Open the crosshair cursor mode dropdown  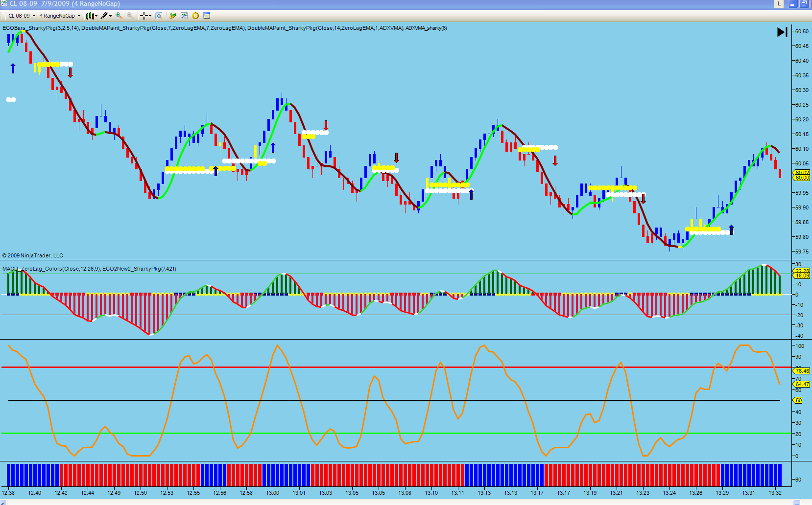coord(145,16)
